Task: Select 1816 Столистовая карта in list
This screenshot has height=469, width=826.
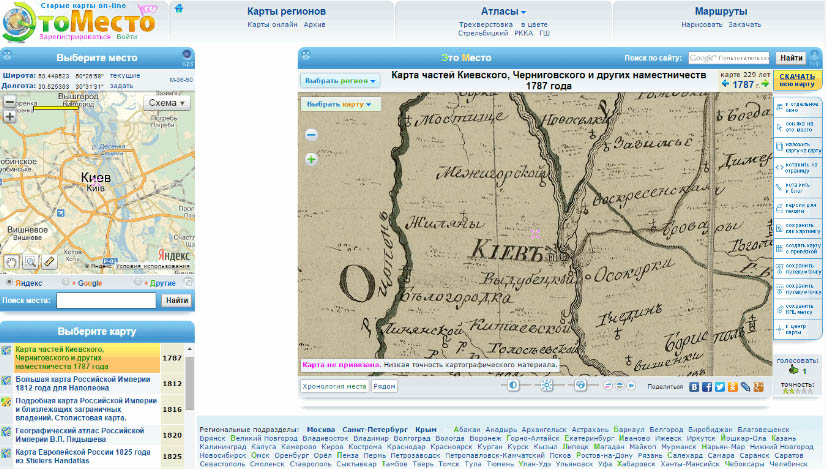Action: tap(92, 409)
